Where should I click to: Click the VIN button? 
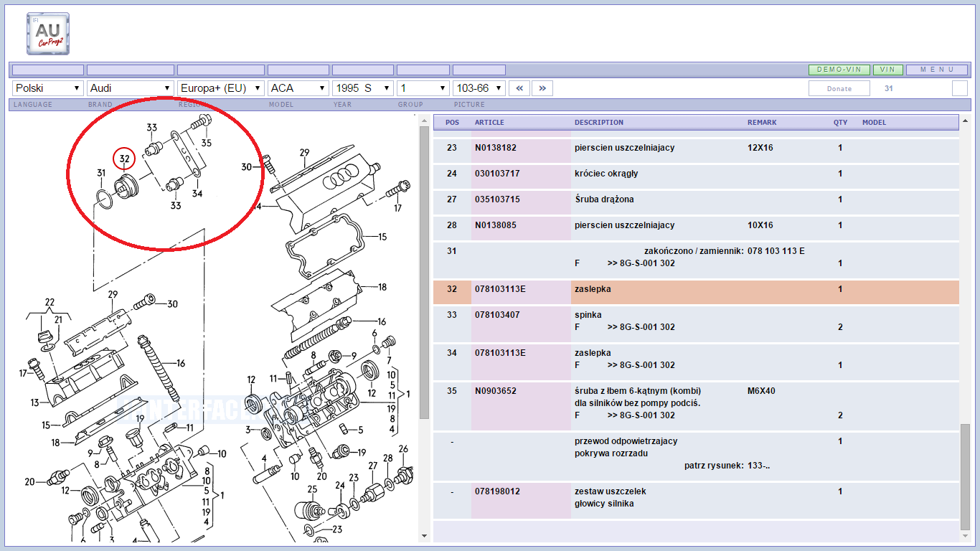pyautogui.click(x=888, y=70)
